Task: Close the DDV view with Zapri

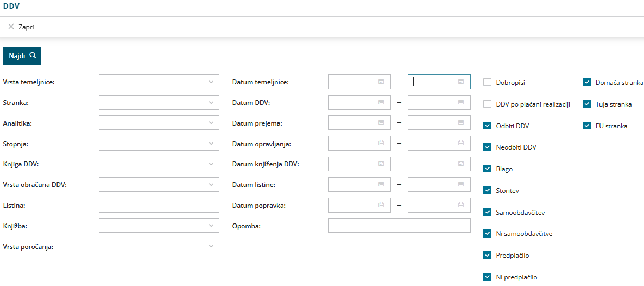Action: (x=21, y=27)
